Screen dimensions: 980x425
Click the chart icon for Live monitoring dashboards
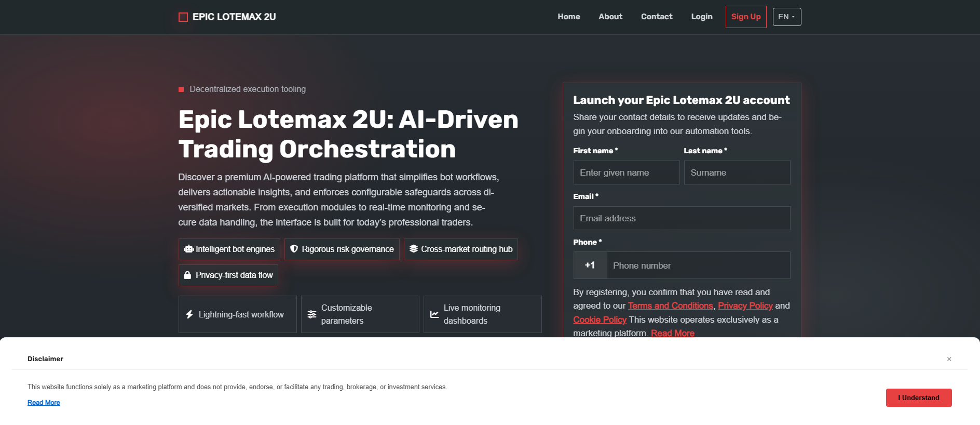tap(434, 314)
